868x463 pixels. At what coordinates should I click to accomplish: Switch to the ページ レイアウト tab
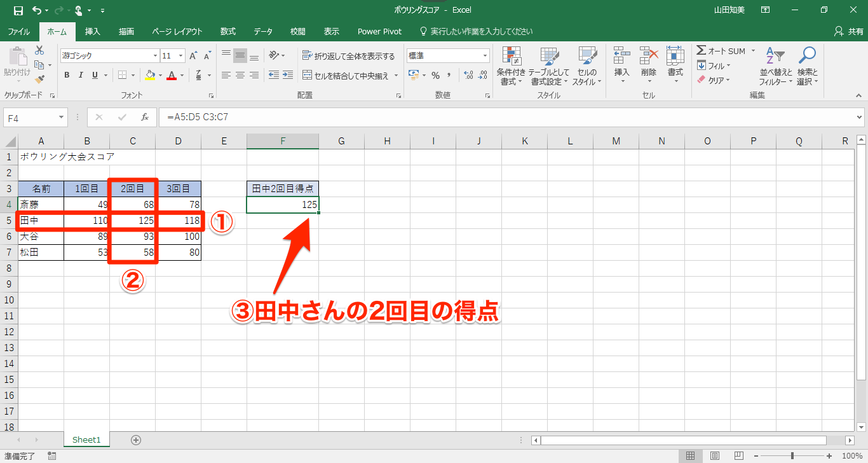tap(177, 31)
